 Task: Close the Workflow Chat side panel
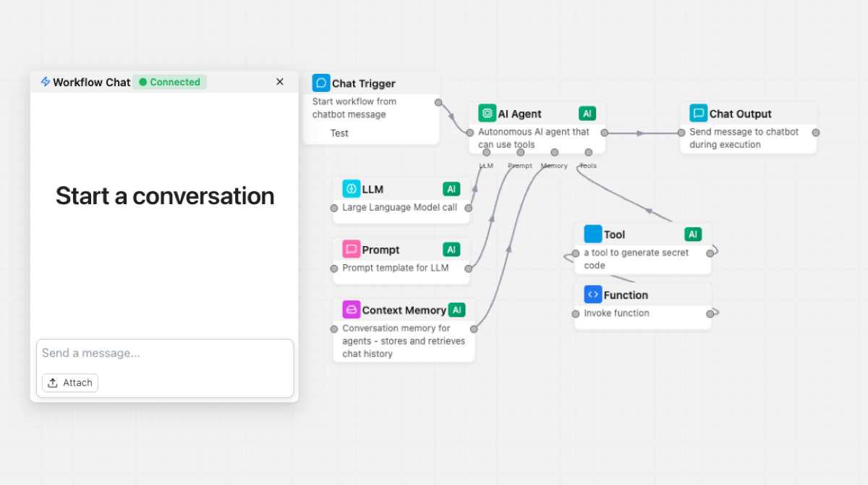click(280, 82)
